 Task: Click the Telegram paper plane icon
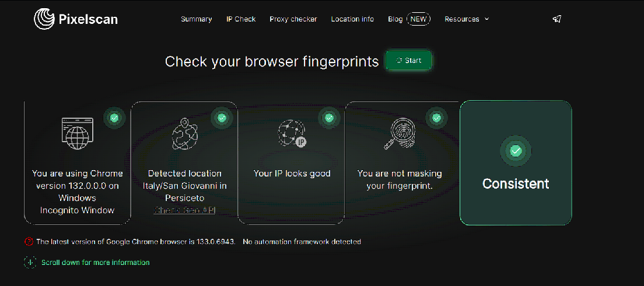click(x=557, y=19)
